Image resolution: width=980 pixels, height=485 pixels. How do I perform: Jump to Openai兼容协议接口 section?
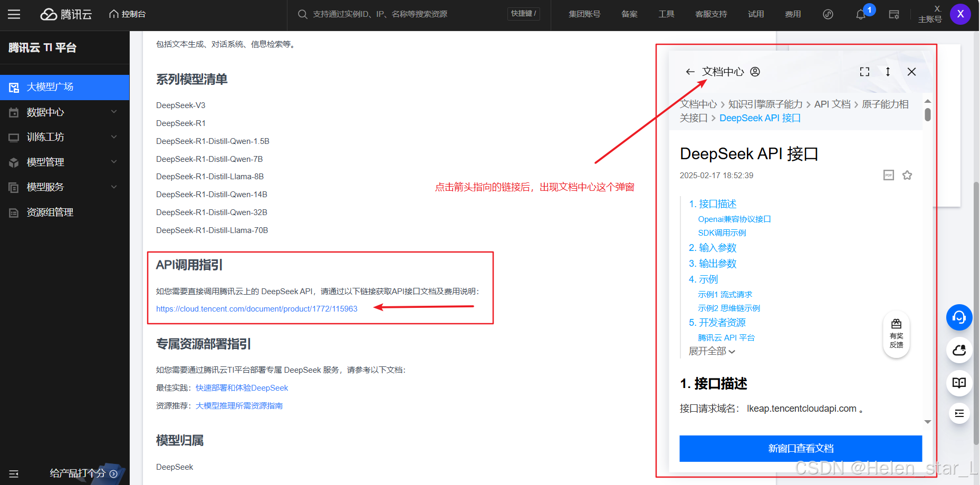click(734, 219)
